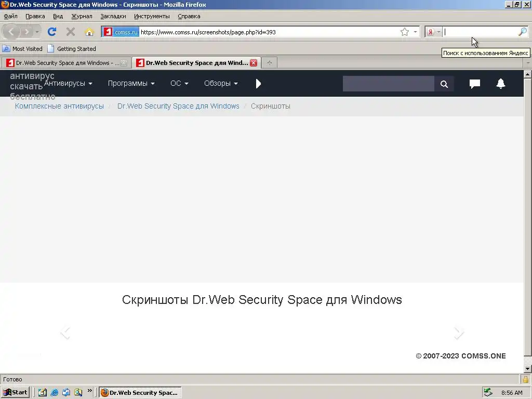Screen dimensions: 532x399
Task: Expand the Программы site menu
Action: pyautogui.click(x=131, y=84)
